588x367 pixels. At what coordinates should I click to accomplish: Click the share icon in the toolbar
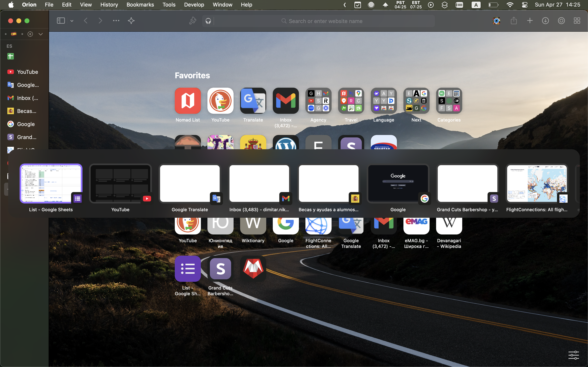pos(514,21)
